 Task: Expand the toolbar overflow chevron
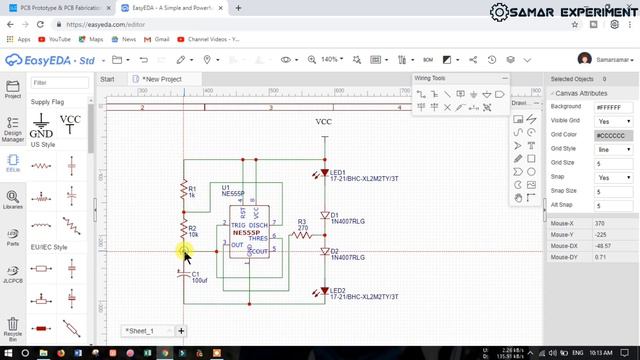pyautogui.click(x=527, y=60)
